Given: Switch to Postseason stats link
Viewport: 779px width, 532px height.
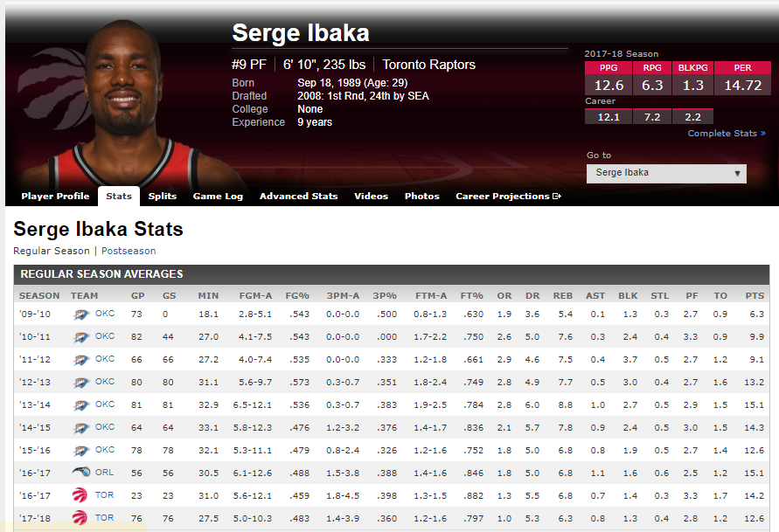Looking at the screenshot, I should (x=131, y=251).
